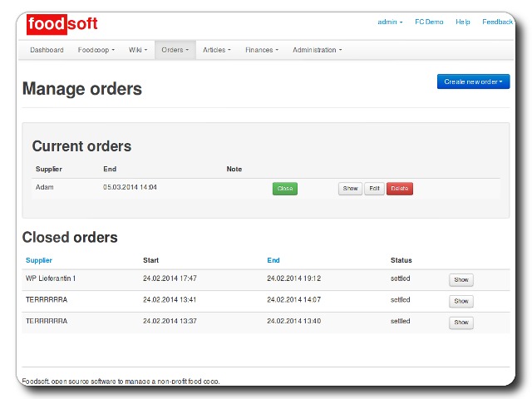Click the foodsoft logo

tap(62, 23)
